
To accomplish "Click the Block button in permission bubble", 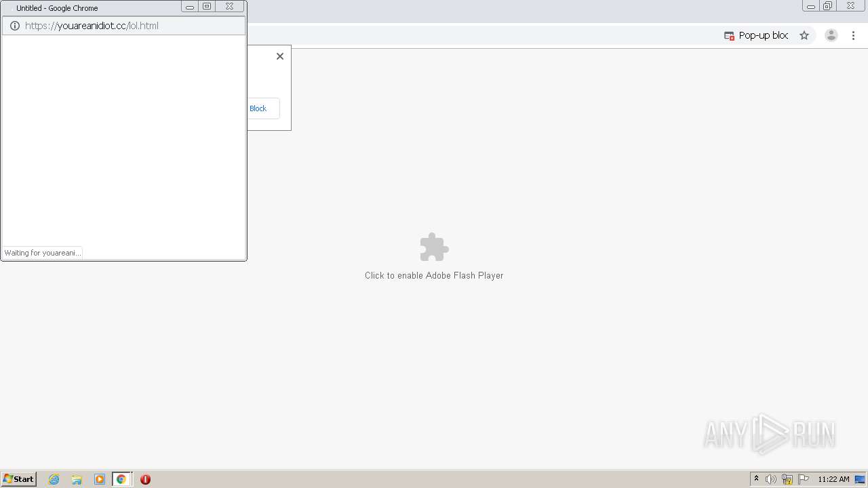I will 258,108.
